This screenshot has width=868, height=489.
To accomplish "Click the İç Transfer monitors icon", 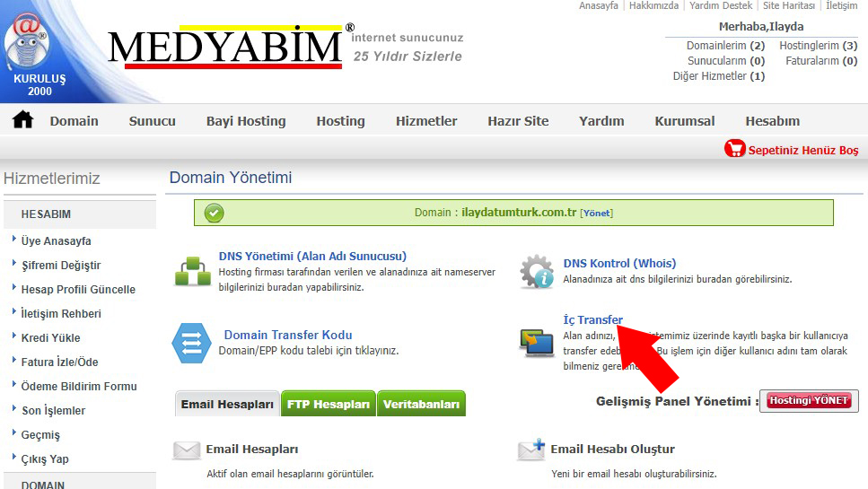I will click(537, 343).
